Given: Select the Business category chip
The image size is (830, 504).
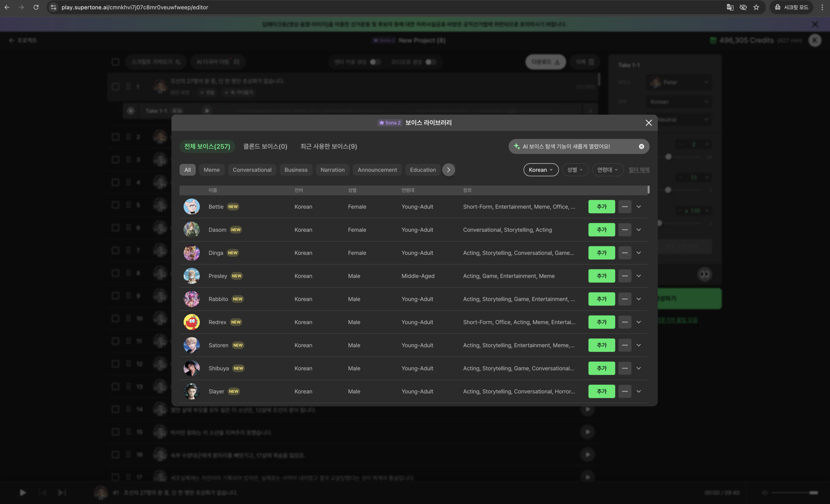Looking at the screenshot, I should 296,170.
